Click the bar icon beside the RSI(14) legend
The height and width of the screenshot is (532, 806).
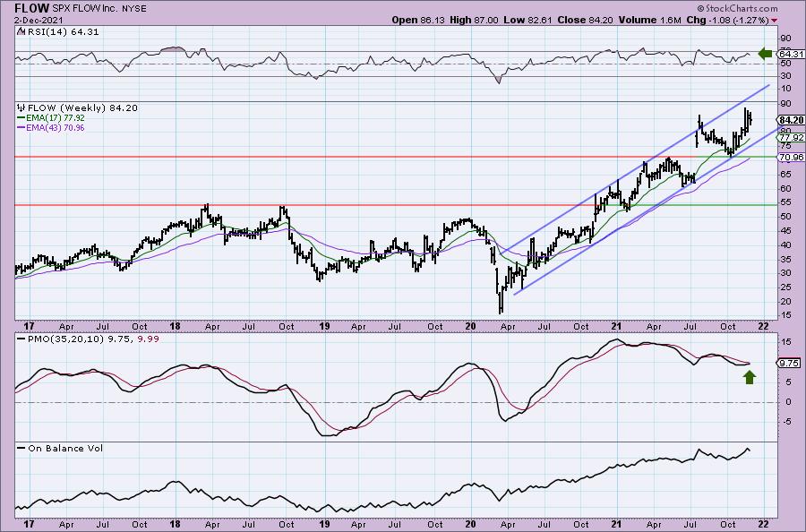(21, 32)
